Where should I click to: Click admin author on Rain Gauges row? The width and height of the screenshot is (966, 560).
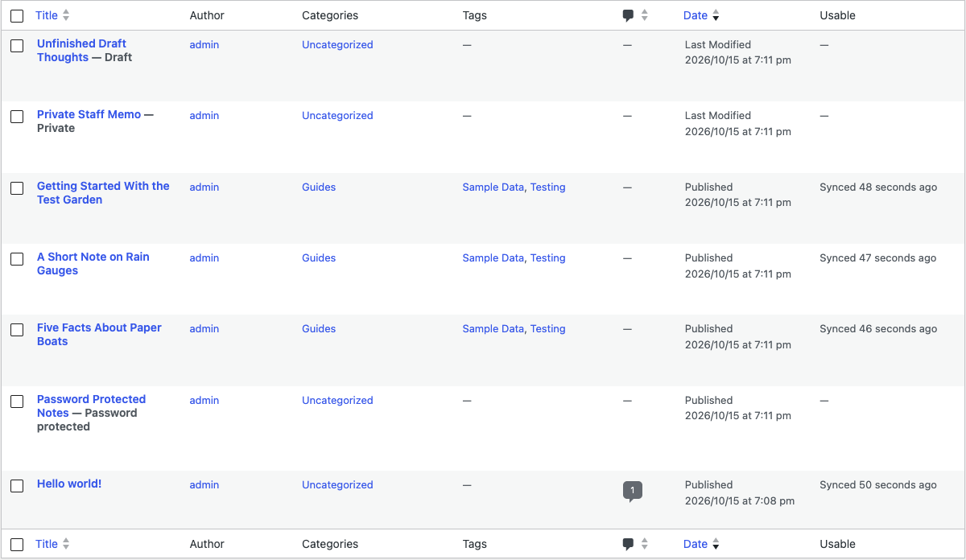[x=204, y=257]
